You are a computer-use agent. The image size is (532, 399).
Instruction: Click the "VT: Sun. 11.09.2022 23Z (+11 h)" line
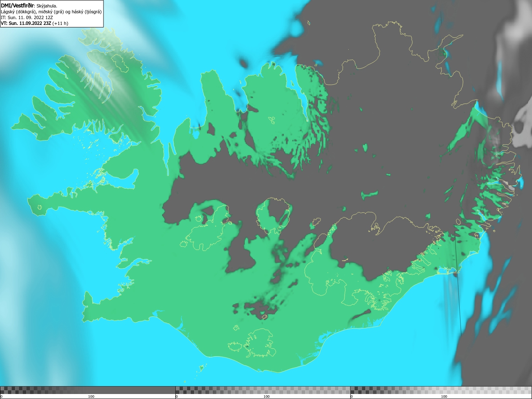pyautogui.click(x=34, y=23)
